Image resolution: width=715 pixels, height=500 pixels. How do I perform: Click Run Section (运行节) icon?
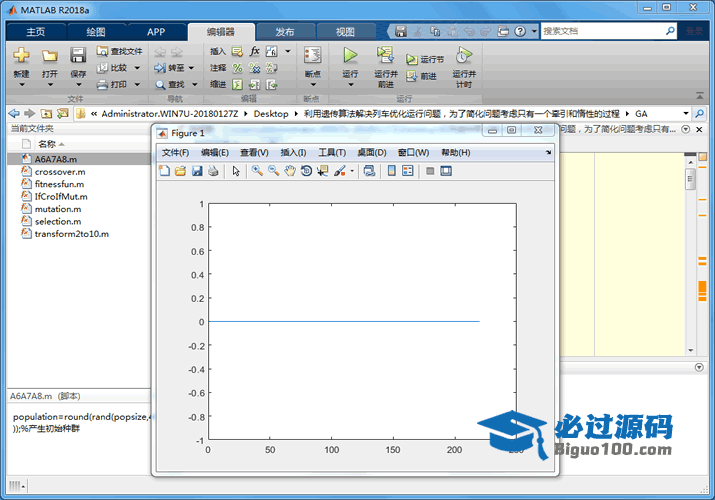[411, 59]
